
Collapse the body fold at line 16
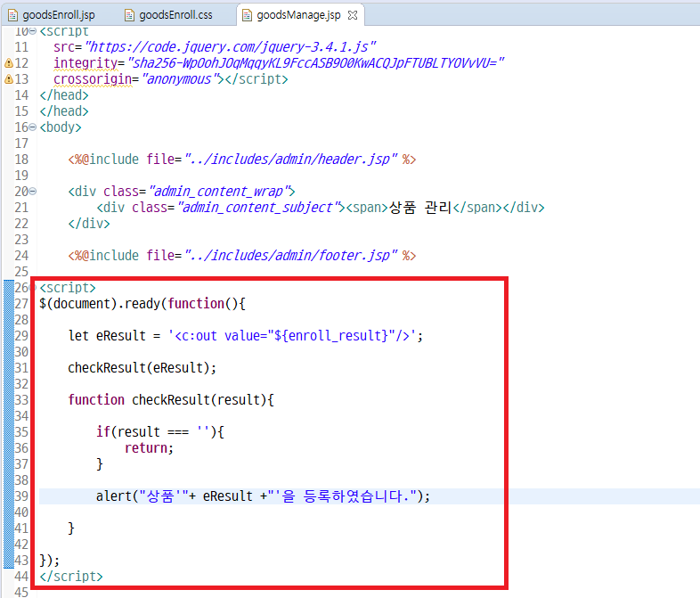point(32,127)
